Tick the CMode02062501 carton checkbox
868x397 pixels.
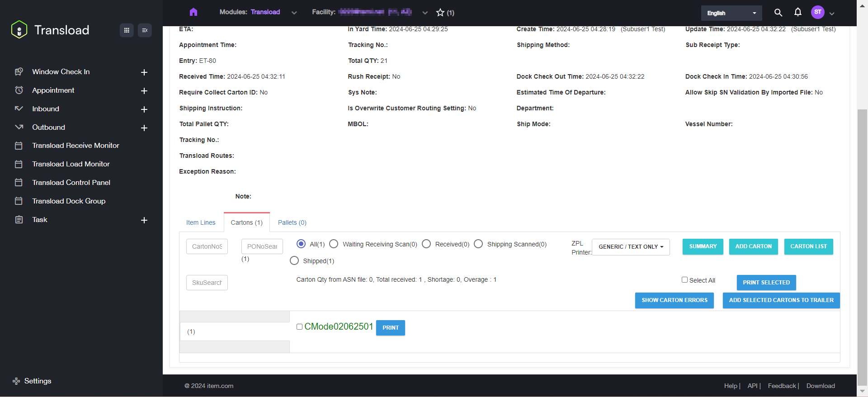point(299,327)
